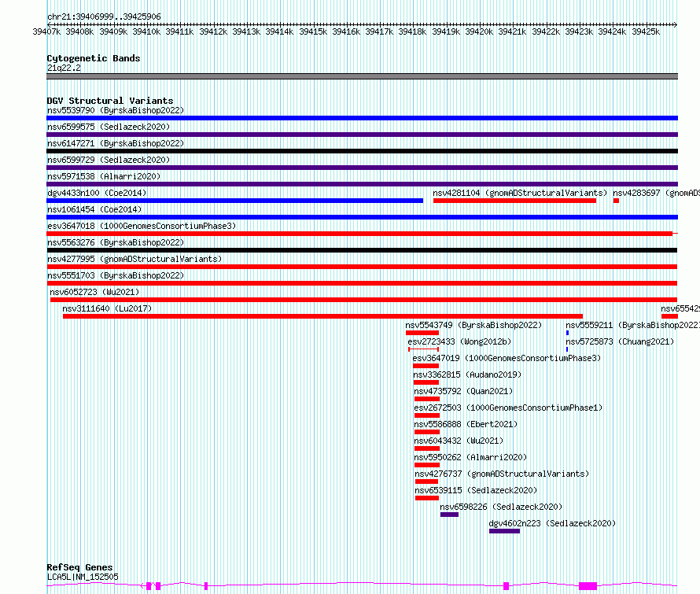This screenshot has height=594, width=700.
Task: Select the nsv5586888 (Ebert2021) label
Action: (x=466, y=424)
